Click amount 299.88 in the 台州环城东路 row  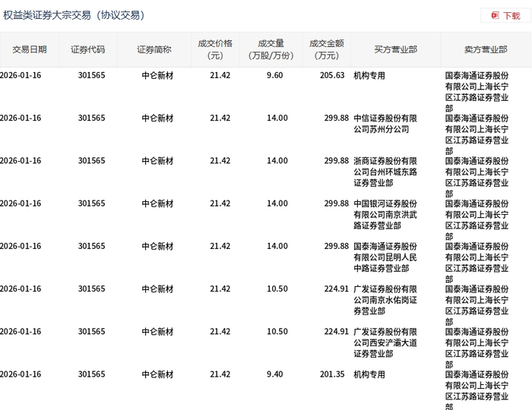tap(336, 161)
